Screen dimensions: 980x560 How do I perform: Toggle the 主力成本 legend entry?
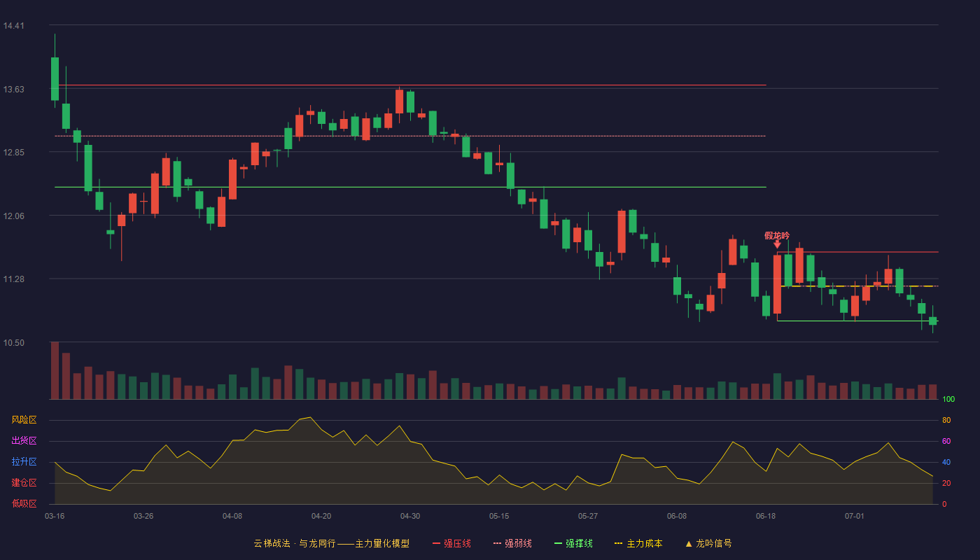(638, 543)
